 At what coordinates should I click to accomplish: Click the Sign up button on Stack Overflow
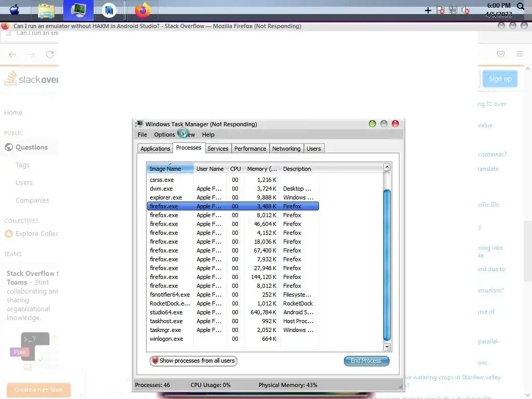click(500, 79)
